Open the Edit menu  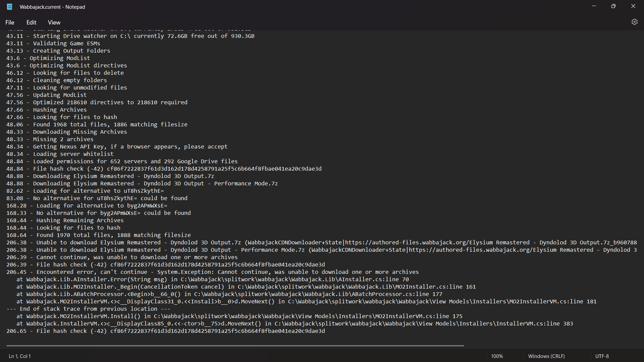coord(31,22)
